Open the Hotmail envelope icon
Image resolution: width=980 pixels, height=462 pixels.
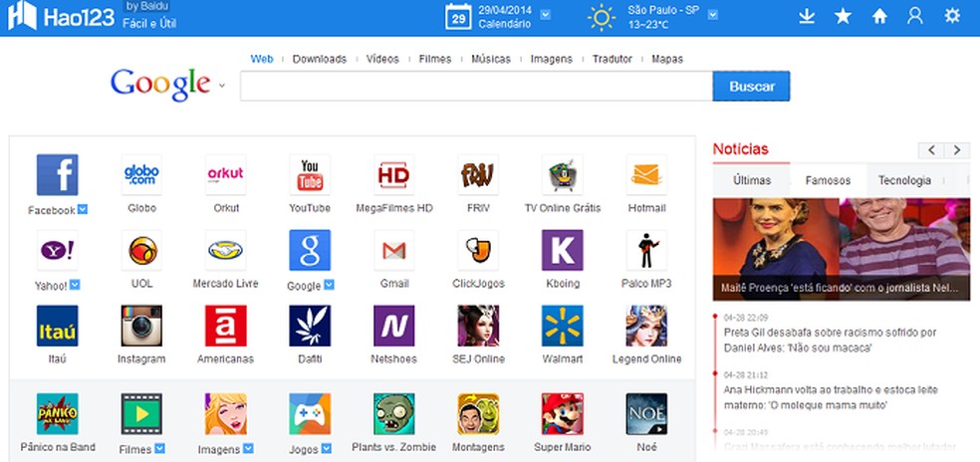tap(646, 175)
